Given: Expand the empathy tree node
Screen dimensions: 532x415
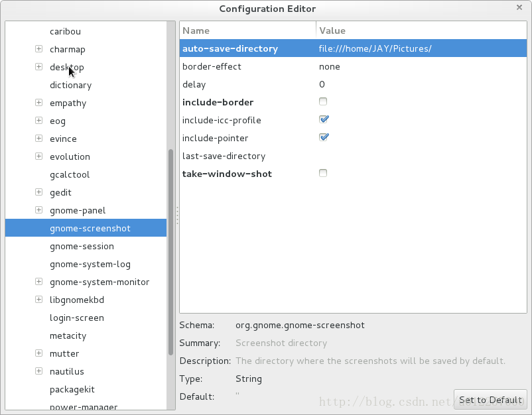Looking at the screenshot, I should point(38,102).
